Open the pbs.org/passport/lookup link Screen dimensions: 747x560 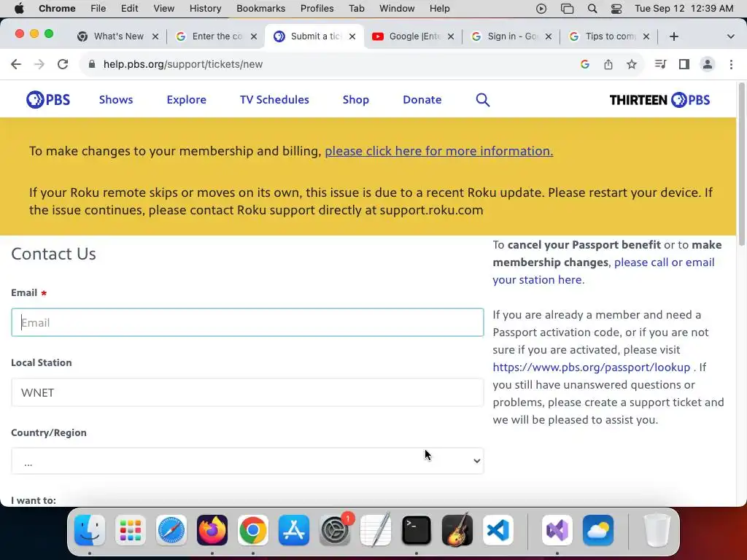pos(591,367)
